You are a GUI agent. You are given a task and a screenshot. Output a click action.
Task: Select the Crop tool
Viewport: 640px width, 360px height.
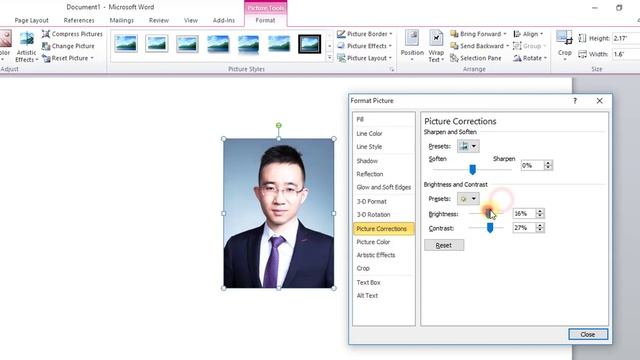[x=564, y=46]
